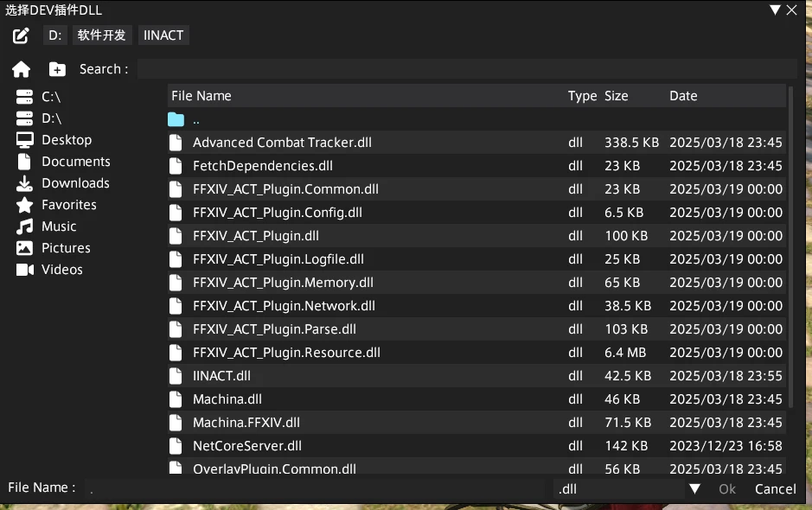Screen dimensions: 812x510
Task: Click the edit path pencil icon
Action: [x=21, y=35]
